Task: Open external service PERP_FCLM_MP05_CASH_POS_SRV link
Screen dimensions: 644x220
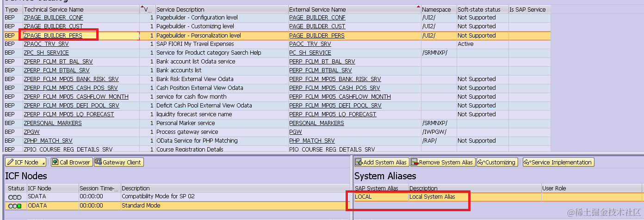Action: tap(334, 88)
